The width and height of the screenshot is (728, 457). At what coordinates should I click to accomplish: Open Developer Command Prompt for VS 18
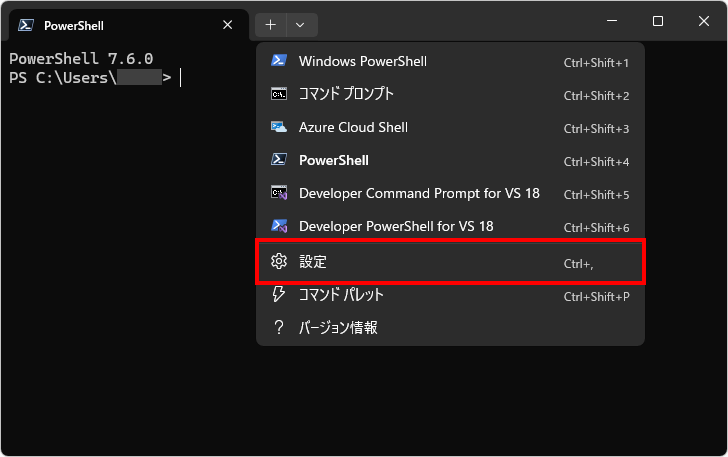[x=450, y=193]
